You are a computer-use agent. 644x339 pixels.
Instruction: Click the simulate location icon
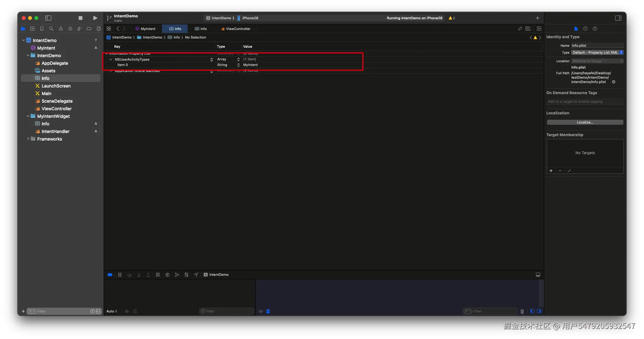tap(196, 275)
